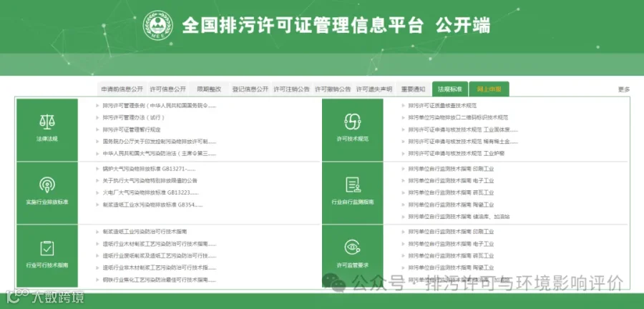
Task: Click the MEE logo in header
Action: click(157, 26)
